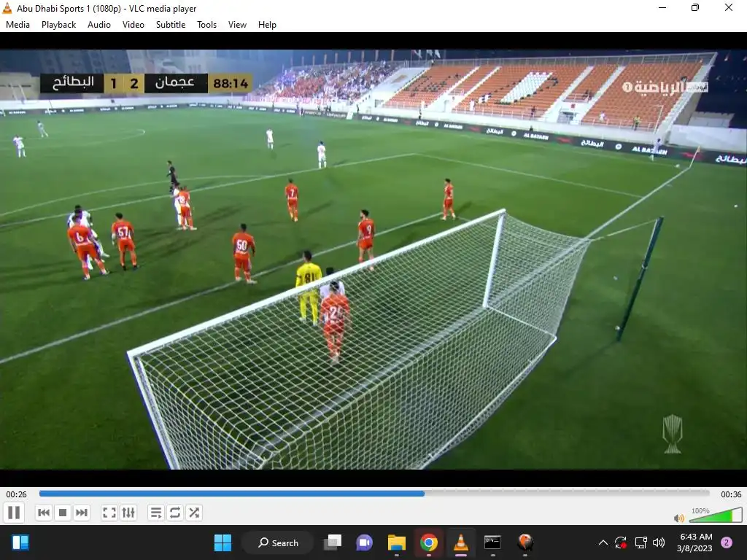Go to previous media track
Image resolution: width=747 pixels, height=560 pixels.
43,513
